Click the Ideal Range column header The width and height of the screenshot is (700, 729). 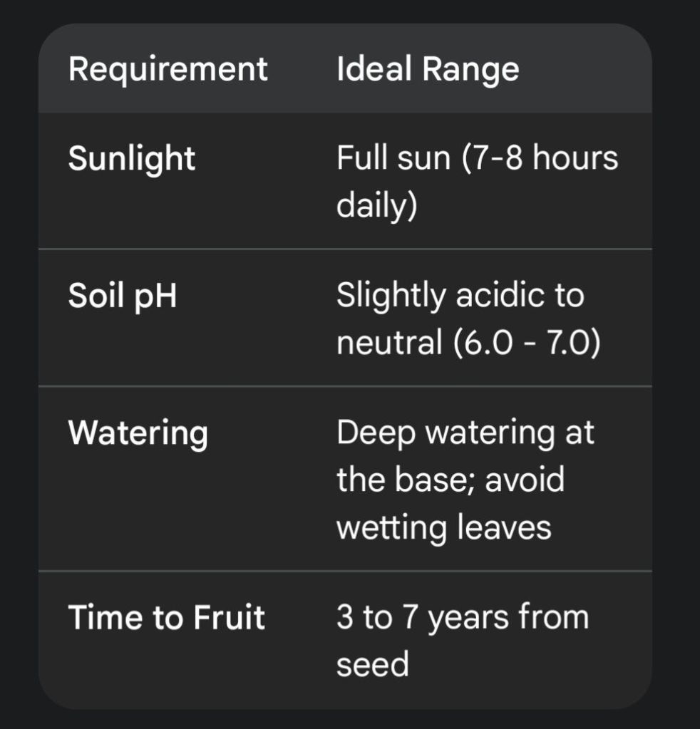(428, 69)
